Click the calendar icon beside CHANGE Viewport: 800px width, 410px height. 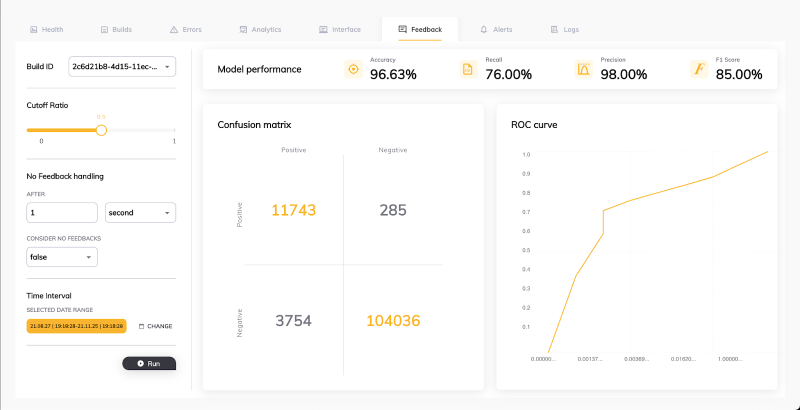[x=141, y=326]
